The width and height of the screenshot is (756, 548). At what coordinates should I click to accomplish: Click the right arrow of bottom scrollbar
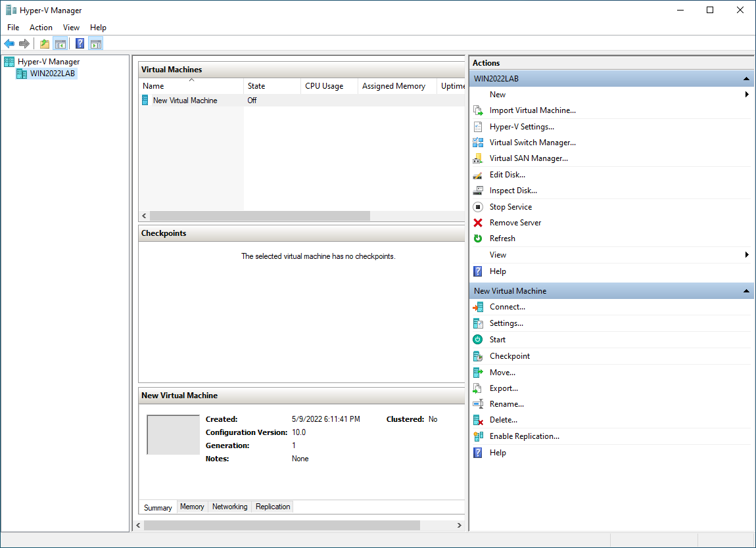coord(459,526)
